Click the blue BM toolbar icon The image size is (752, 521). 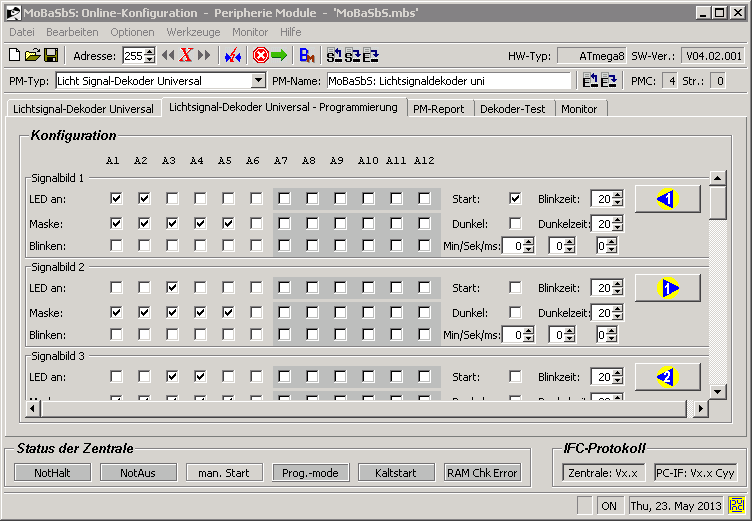pyautogui.click(x=308, y=56)
